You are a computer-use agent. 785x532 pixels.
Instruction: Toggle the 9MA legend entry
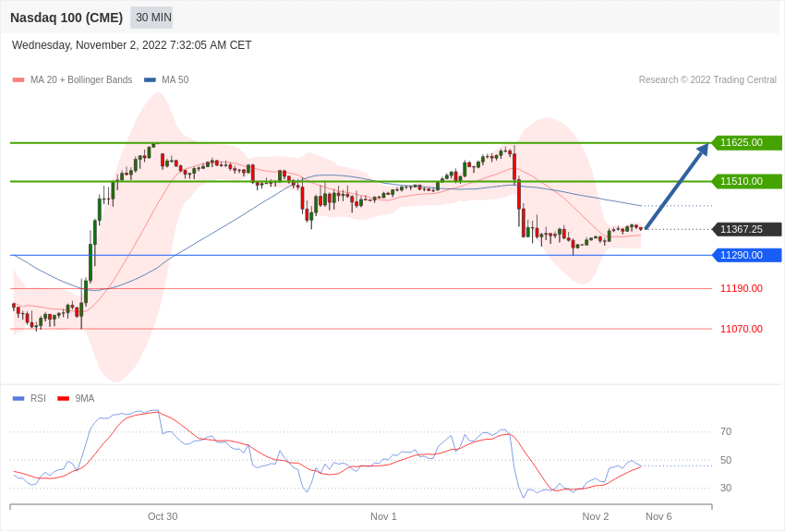point(76,398)
